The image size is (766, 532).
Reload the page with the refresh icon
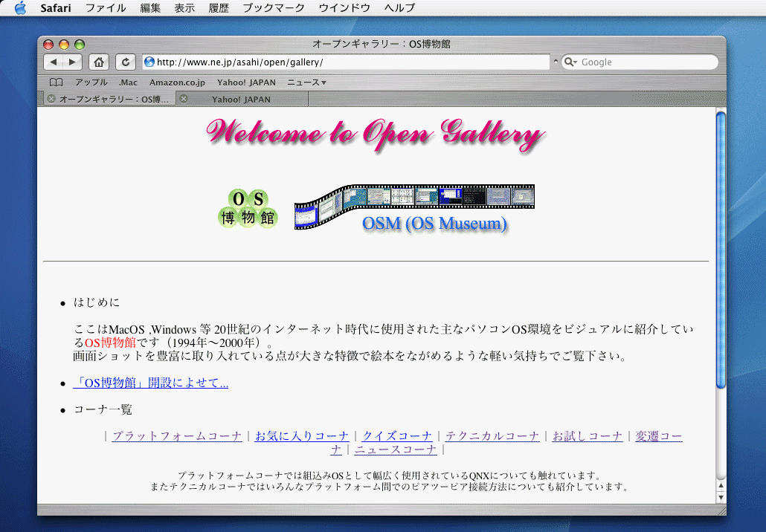pyautogui.click(x=126, y=62)
